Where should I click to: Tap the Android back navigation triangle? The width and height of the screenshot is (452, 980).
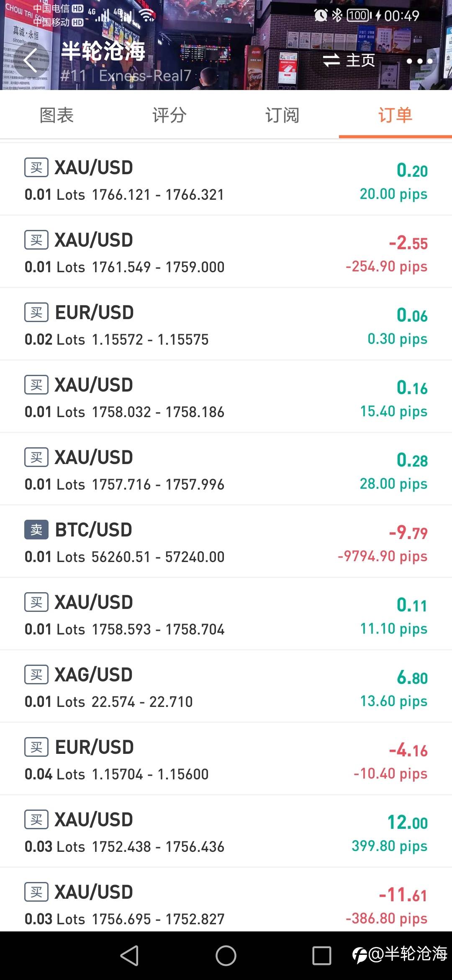point(129,955)
